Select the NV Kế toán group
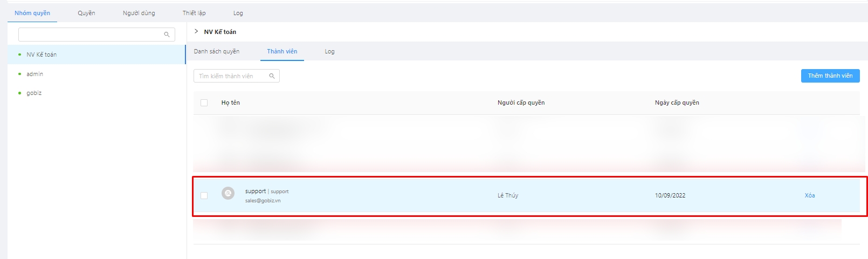 (42, 54)
